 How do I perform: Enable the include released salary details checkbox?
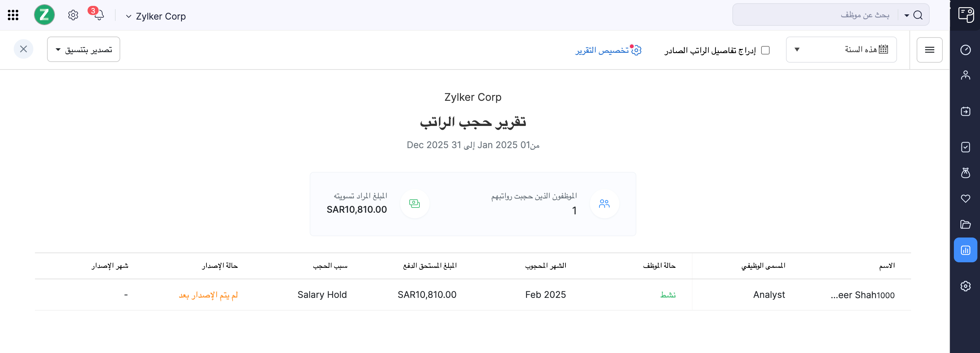tap(765, 50)
